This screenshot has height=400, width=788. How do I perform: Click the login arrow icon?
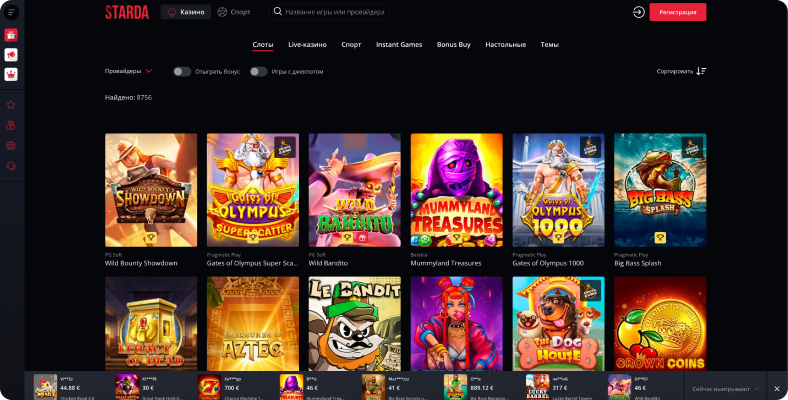[639, 12]
